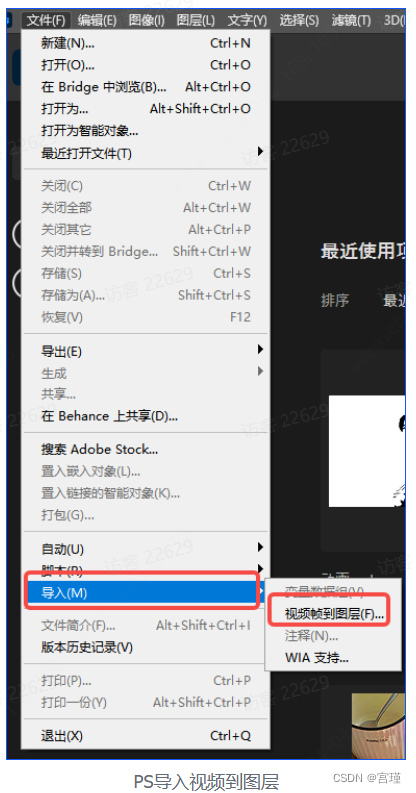Select 搜索 Adobe Stock... entry
This screenshot has height=793, width=416.
coord(146,449)
